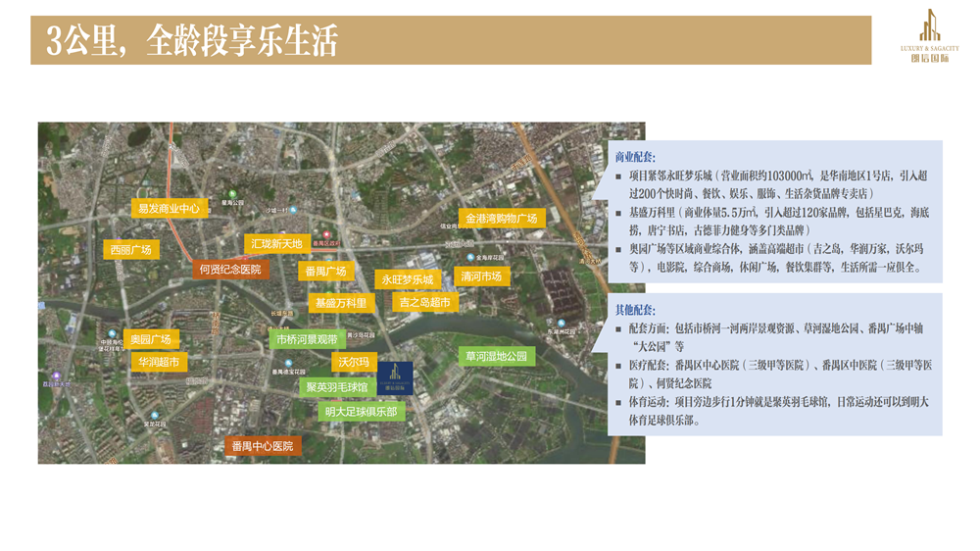Click the 华润超市 label
This screenshot has height=551, width=980.
point(158,362)
